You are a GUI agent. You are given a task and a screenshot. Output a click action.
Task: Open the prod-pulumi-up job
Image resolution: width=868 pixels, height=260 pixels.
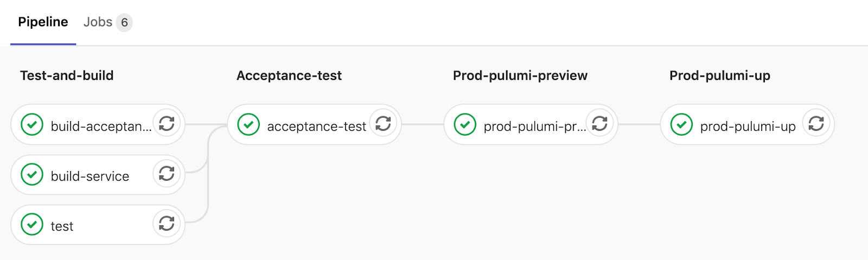[748, 126]
